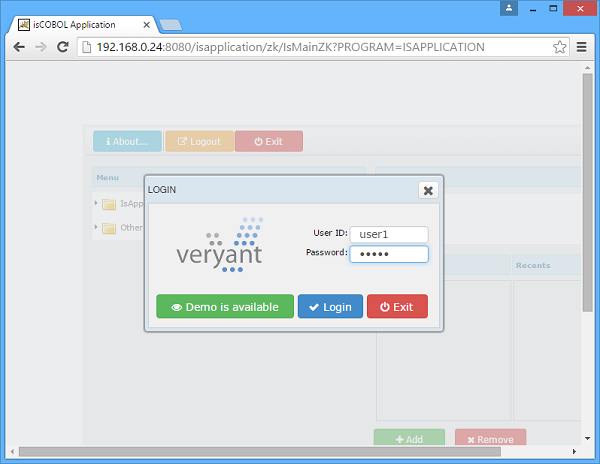Click the Login button in dialog
The width and height of the screenshot is (600, 464).
click(x=330, y=307)
